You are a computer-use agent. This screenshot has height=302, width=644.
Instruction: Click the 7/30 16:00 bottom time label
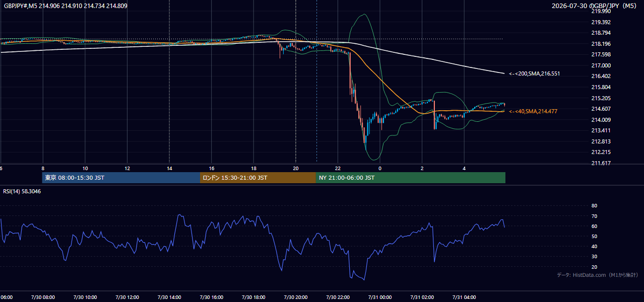(x=212, y=297)
